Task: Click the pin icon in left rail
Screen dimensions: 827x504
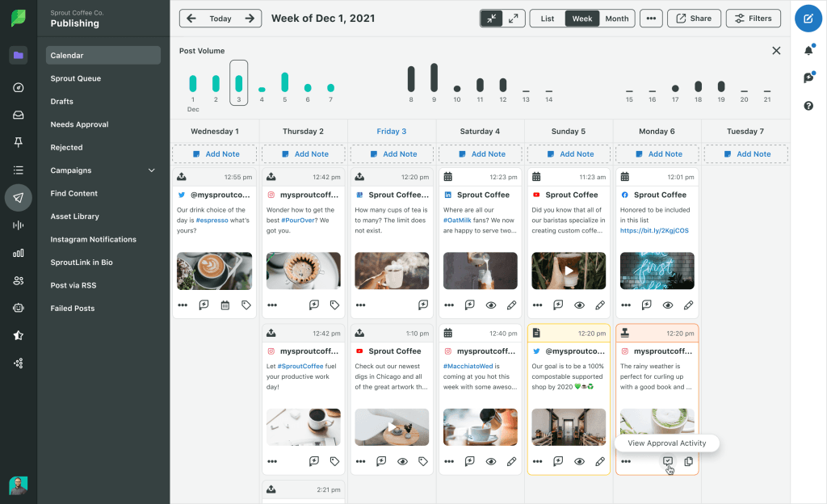Action: [19, 142]
